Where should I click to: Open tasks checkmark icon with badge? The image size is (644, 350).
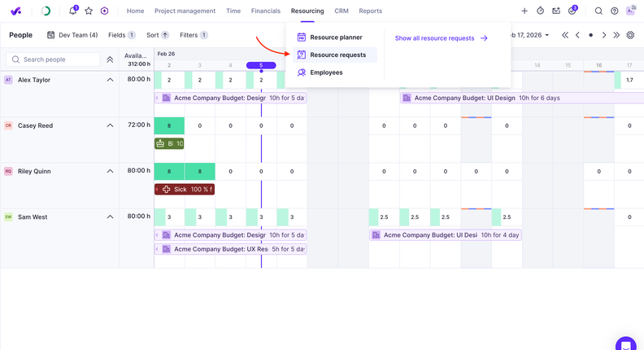[572, 11]
